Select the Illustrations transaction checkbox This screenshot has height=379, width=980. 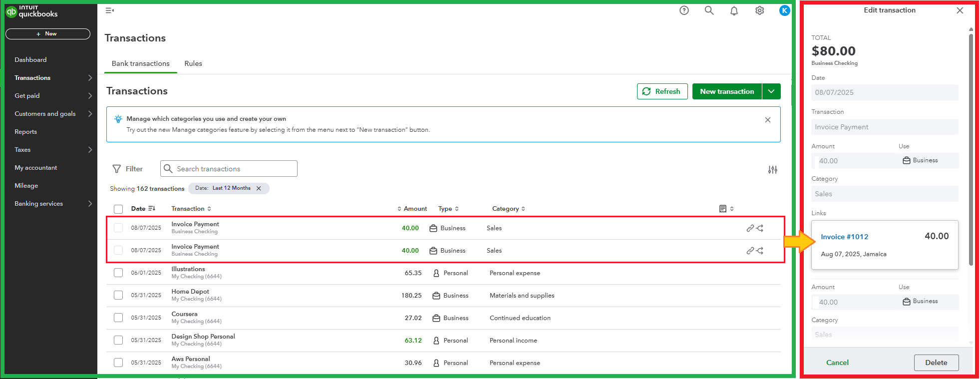pos(118,273)
